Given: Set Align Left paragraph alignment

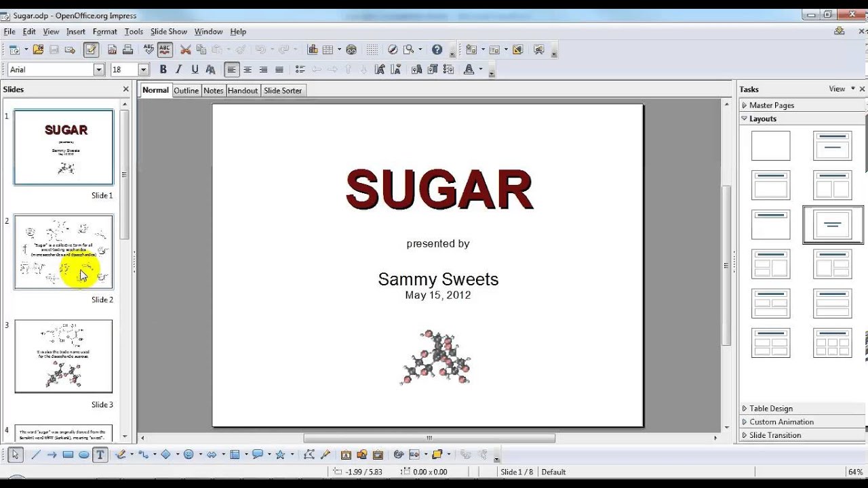Looking at the screenshot, I should [232, 69].
